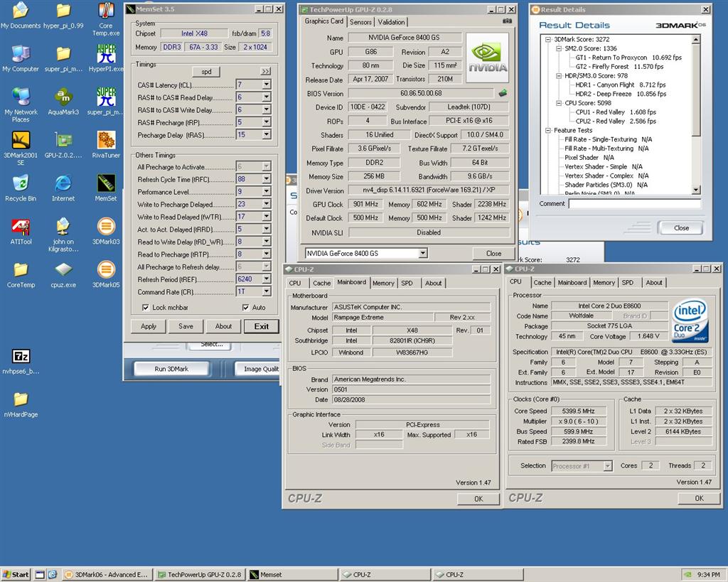
Task: Open SPD tab in processor CPU-Z window
Action: click(627, 283)
